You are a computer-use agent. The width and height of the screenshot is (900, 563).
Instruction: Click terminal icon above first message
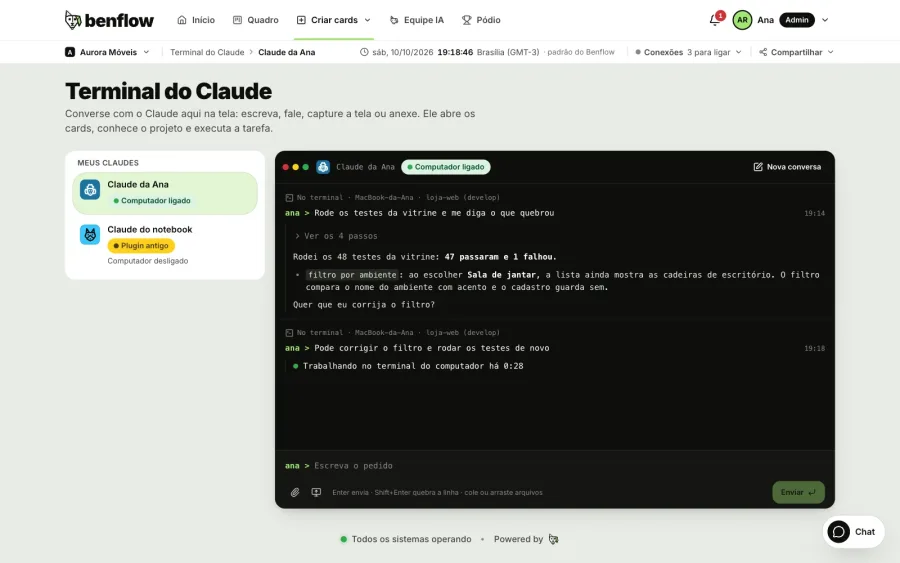click(289, 197)
